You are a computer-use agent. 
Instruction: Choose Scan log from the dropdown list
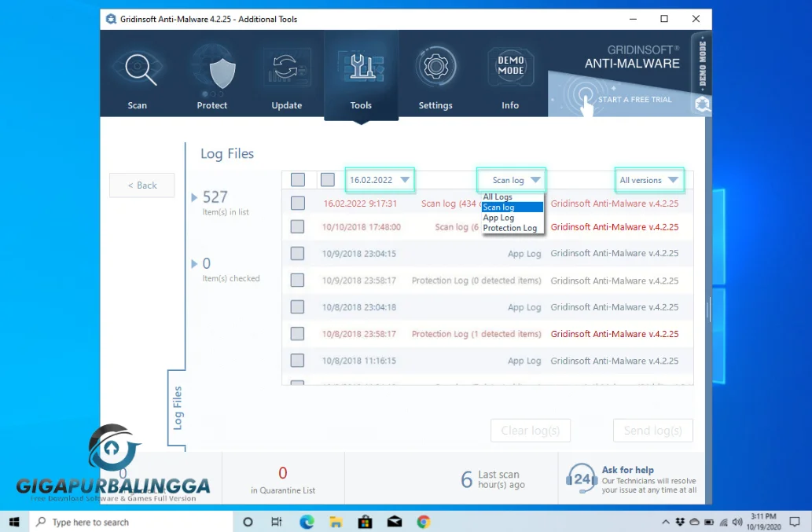513,207
